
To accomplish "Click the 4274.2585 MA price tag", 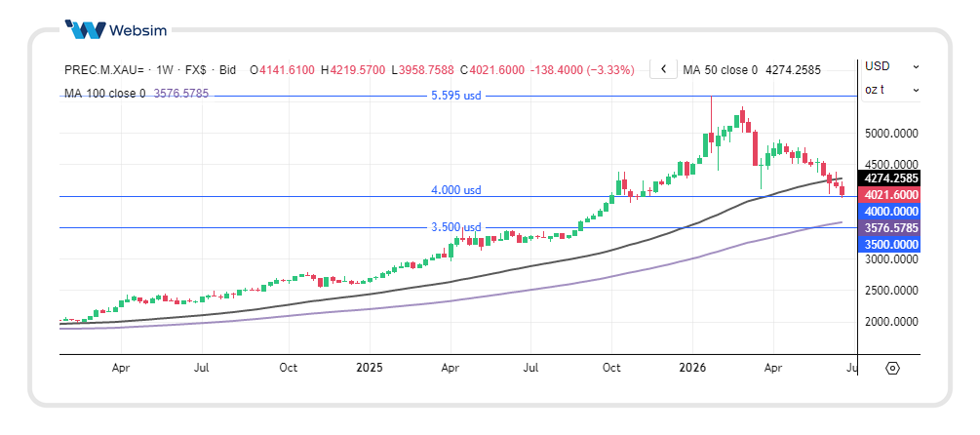I will [890, 178].
